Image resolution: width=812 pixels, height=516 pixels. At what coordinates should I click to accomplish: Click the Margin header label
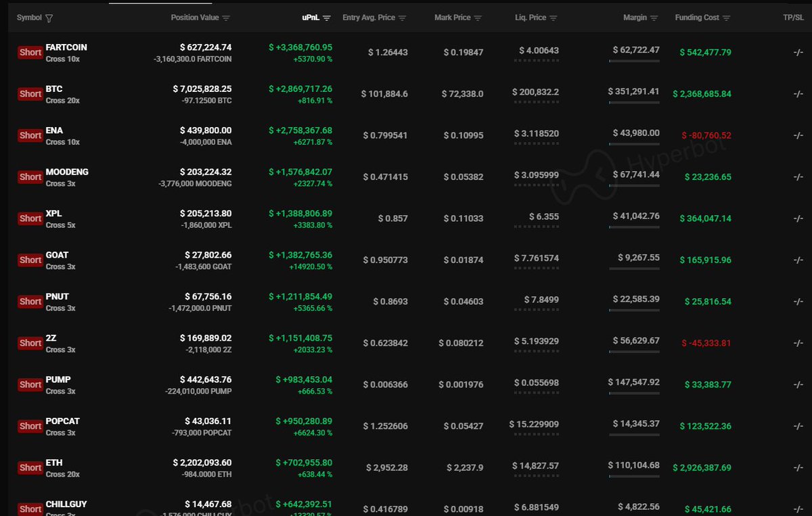635,18
